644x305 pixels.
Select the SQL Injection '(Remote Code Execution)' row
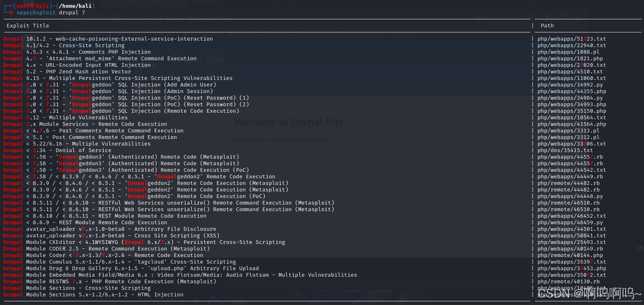(121, 111)
